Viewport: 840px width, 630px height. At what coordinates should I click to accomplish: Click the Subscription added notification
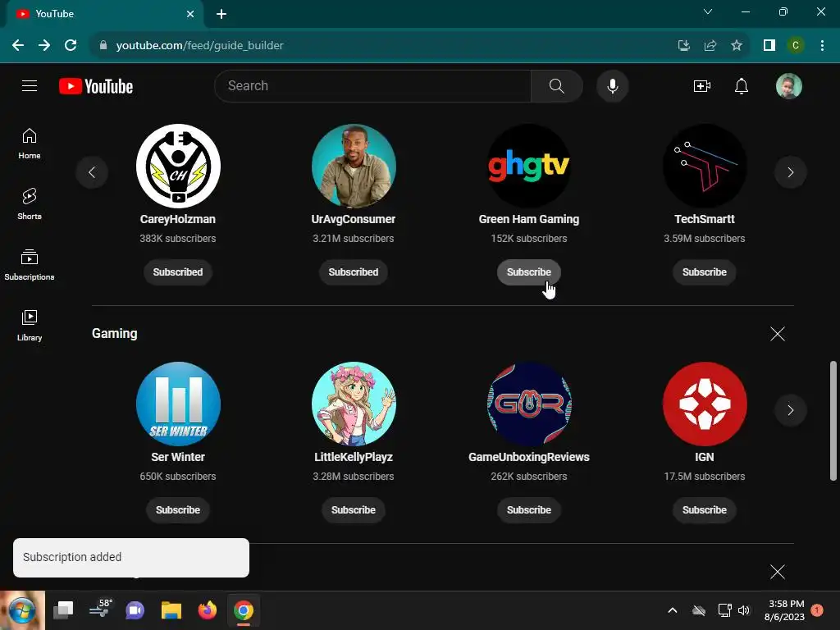[x=131, y=558]
